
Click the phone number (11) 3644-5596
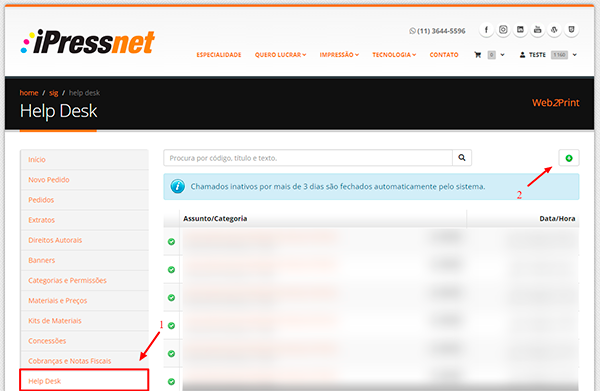coord(441,31)
